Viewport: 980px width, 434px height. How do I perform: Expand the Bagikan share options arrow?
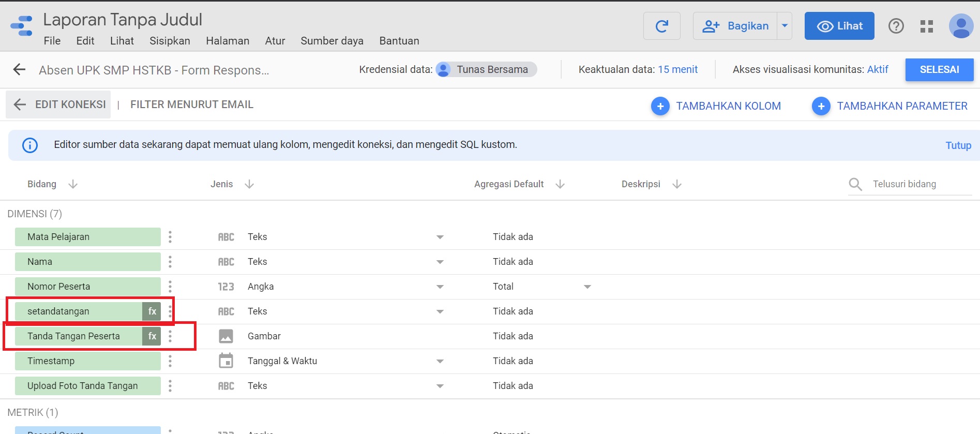click(785, 26)
